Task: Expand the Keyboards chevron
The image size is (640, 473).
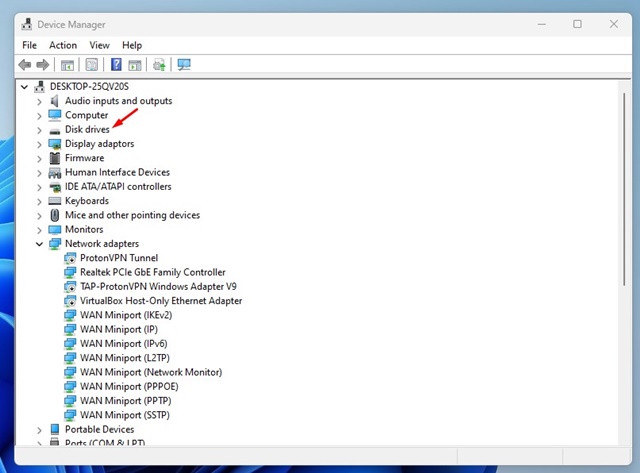Action: click(39, 201)
